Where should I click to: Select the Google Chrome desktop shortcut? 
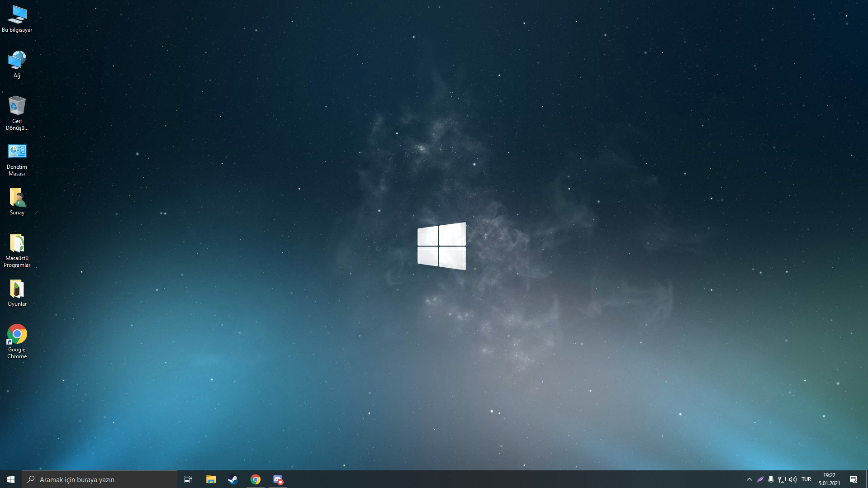click(x=17, y=342)
